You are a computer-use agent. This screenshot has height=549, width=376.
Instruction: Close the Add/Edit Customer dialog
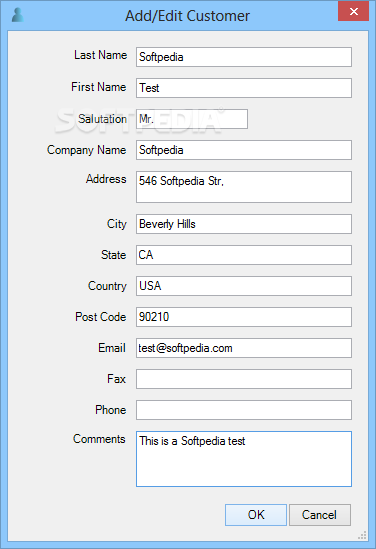point(353,11)
